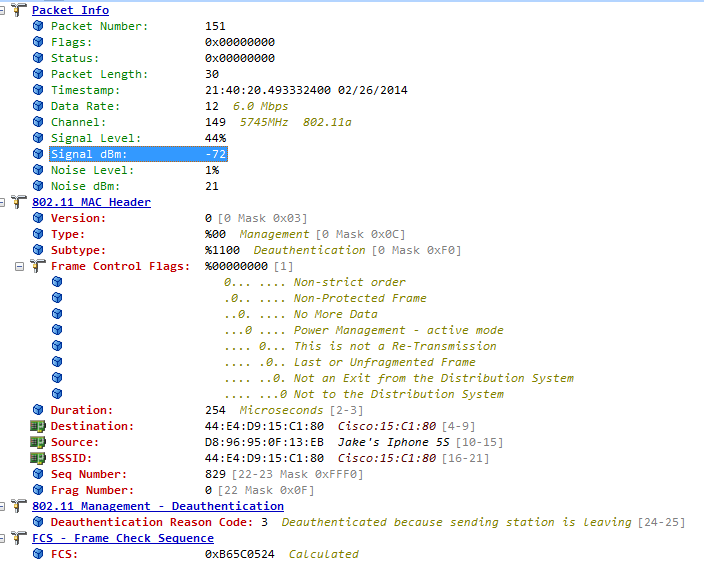The image size is (704, 570).
Task: Click the cube icon beside Deauthentication Reason Code
Action: (x=38, y=522)
